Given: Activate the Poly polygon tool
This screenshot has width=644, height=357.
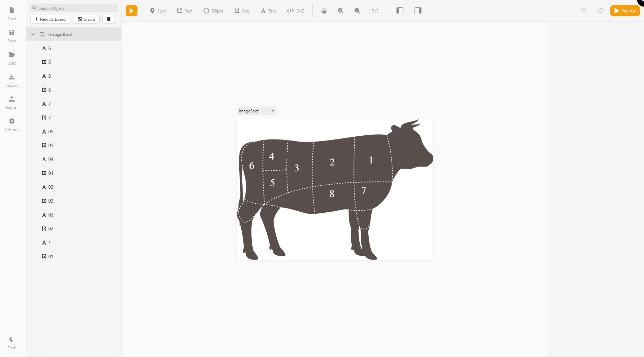Looking at the screenshot, I should (242, 11).
